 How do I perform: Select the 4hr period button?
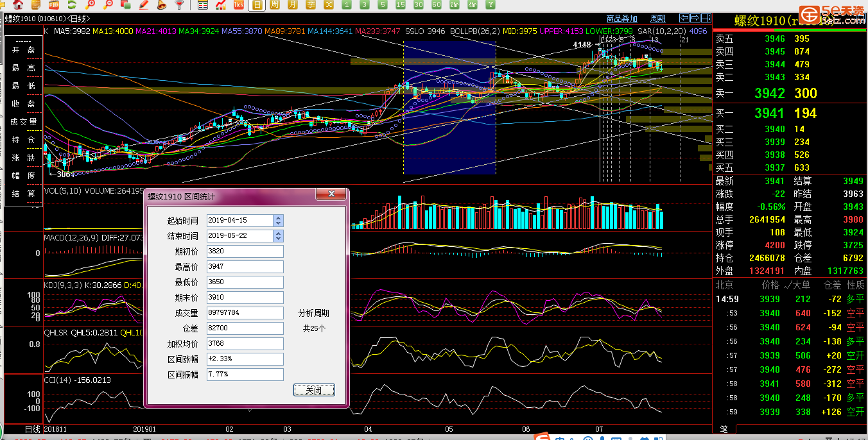[473, 4]
